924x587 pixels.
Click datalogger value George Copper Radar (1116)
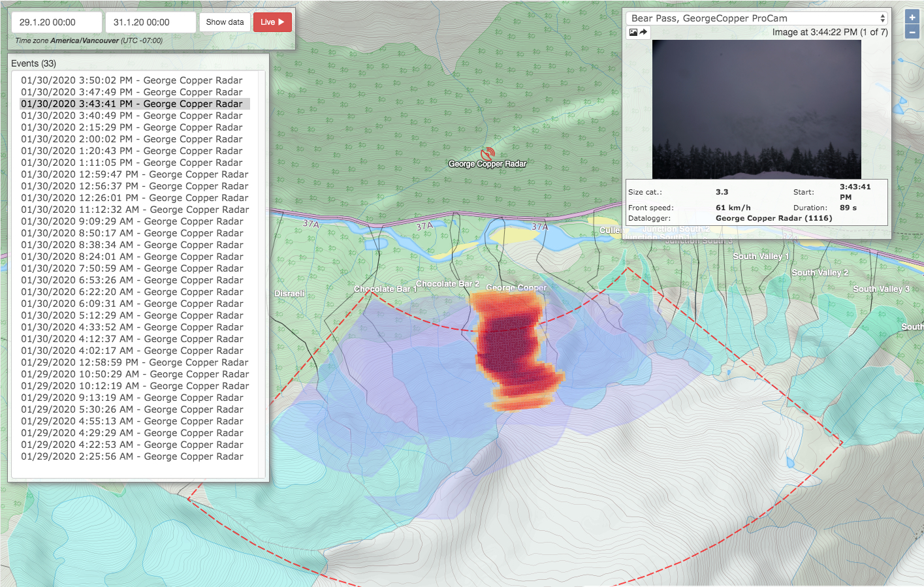(x=774, y=218)
